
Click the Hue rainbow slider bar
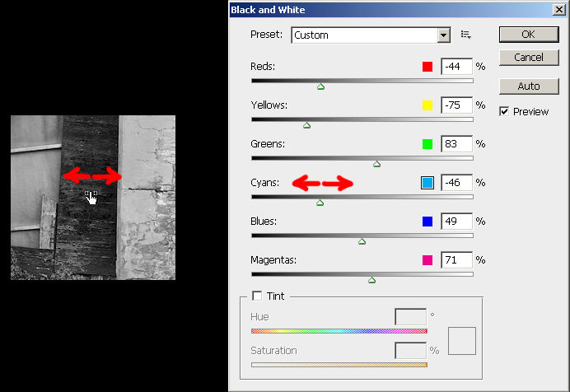pyautogui.click(x=339, y=331)
